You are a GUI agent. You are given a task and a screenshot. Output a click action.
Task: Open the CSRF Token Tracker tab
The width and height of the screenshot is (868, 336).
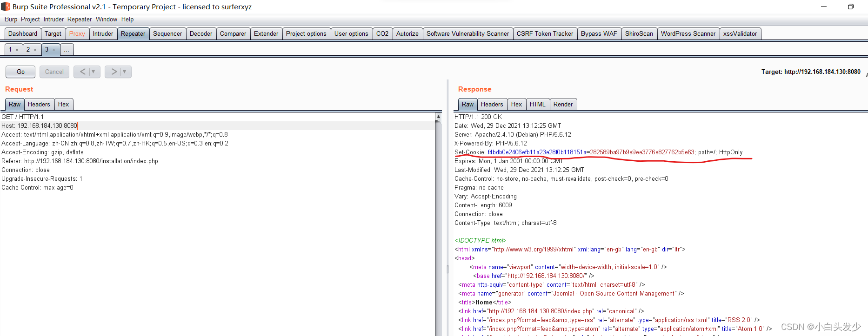coord(545,33)
